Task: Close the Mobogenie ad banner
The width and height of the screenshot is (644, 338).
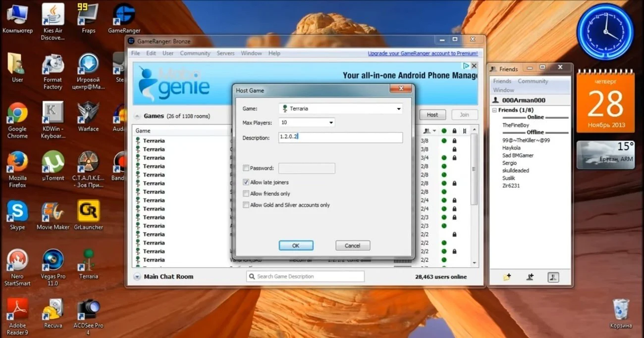Action: [474, 65]
